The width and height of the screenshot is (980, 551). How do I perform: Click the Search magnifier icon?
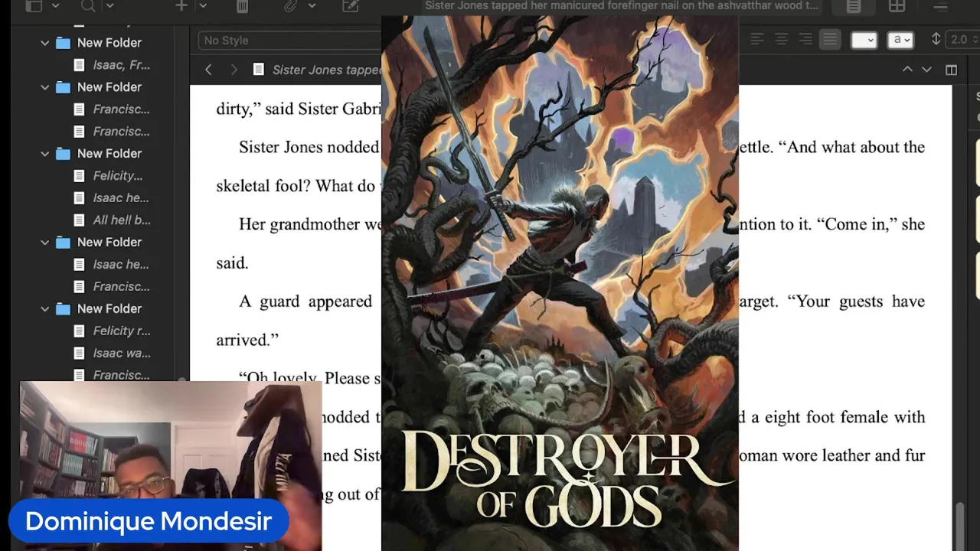click(x=89, y=6)
